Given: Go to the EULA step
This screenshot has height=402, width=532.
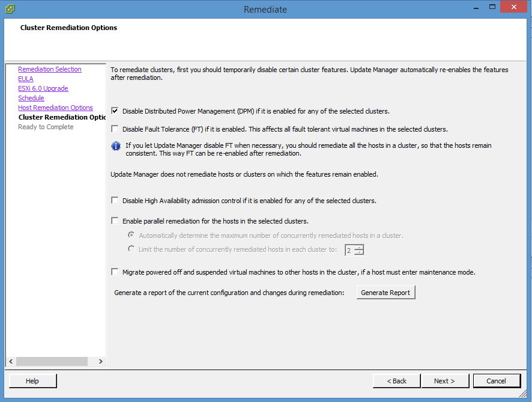Looking at the screenshot, I should [x=26, y=79].
